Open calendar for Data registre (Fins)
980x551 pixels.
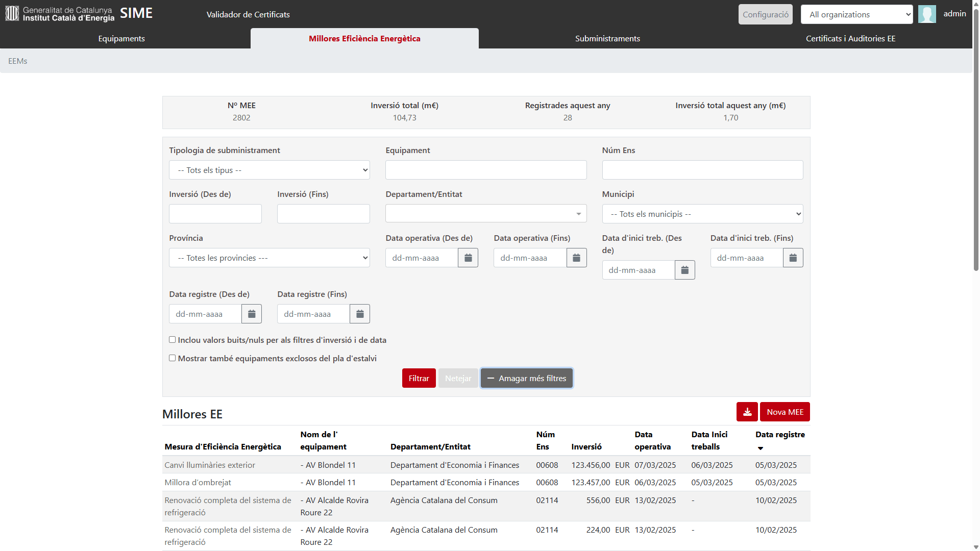click(x=359, y=314)
